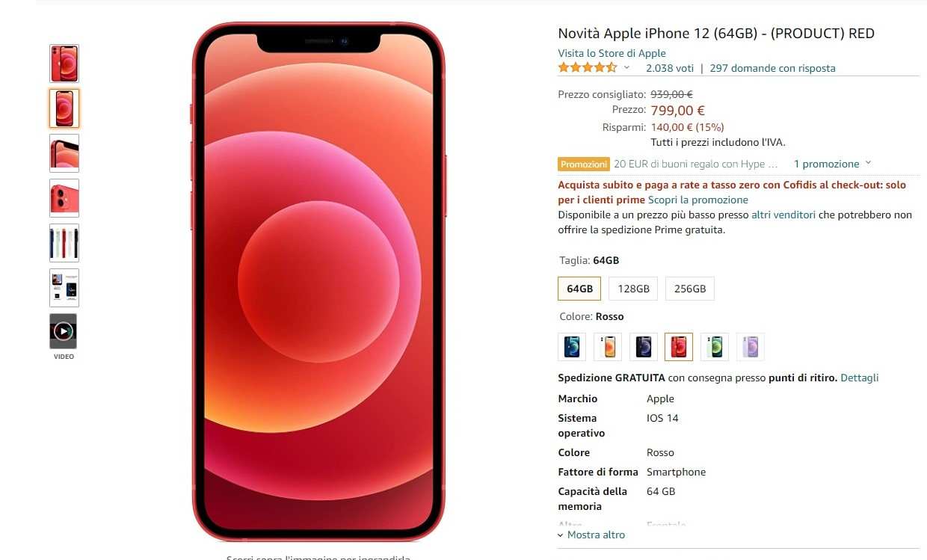Select the purple iPhone color swatch

[x=751, y=347]
